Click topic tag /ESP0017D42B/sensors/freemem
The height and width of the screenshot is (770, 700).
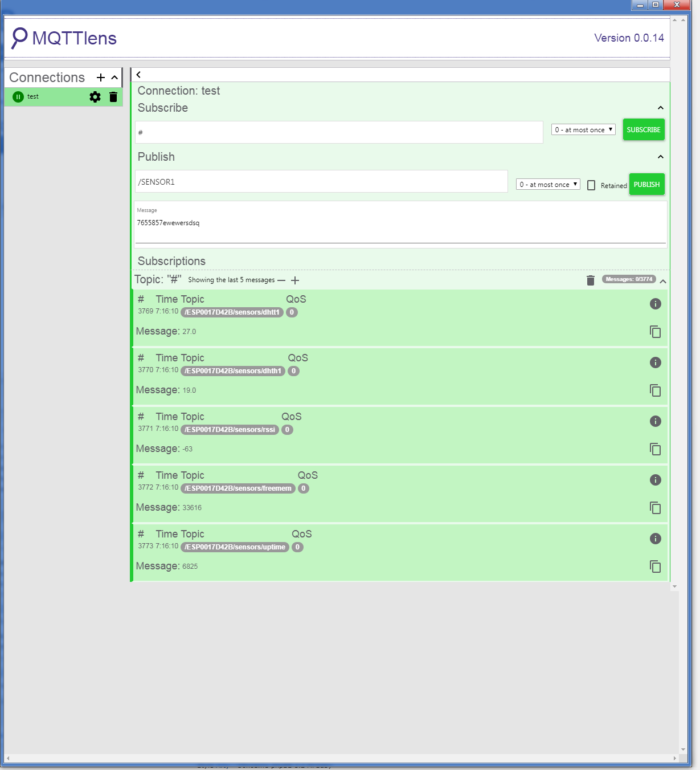238,488
